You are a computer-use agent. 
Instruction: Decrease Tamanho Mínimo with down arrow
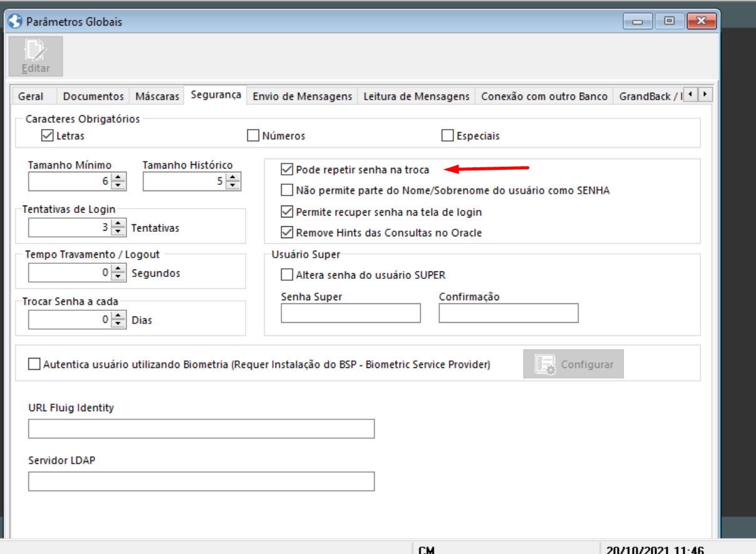[x=119, y=186]
